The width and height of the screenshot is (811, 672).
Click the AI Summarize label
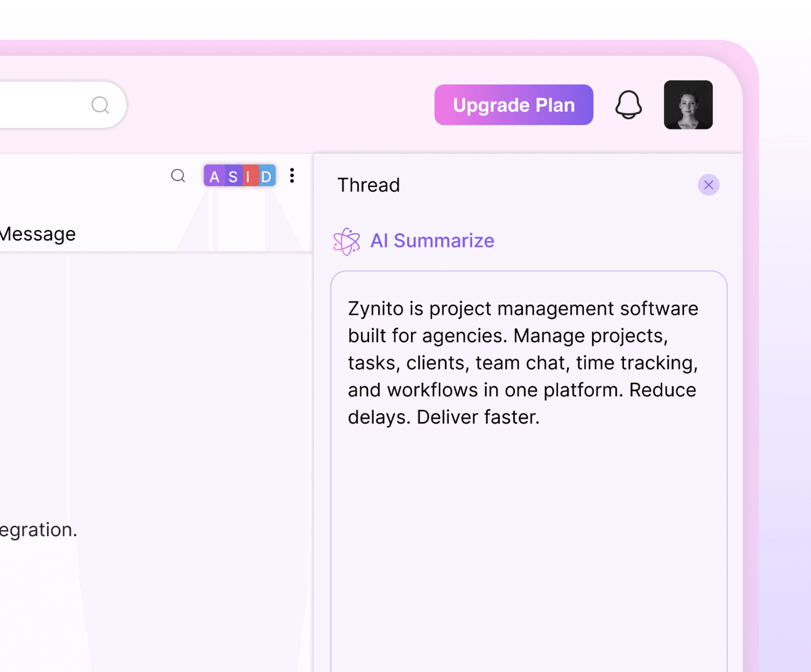point(432,241)
